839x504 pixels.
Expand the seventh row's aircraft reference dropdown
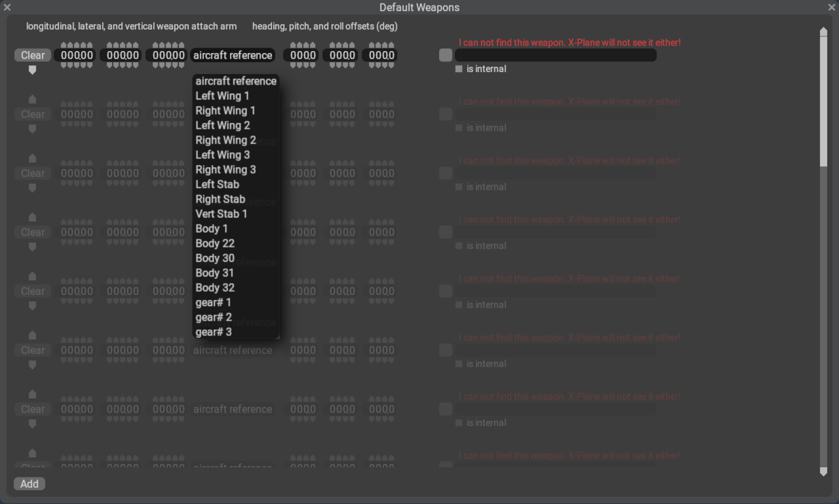[x=233, y=409]
